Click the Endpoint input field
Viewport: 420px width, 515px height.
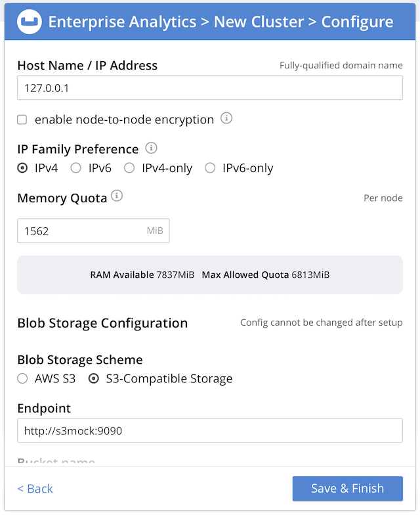click(210, 431)
